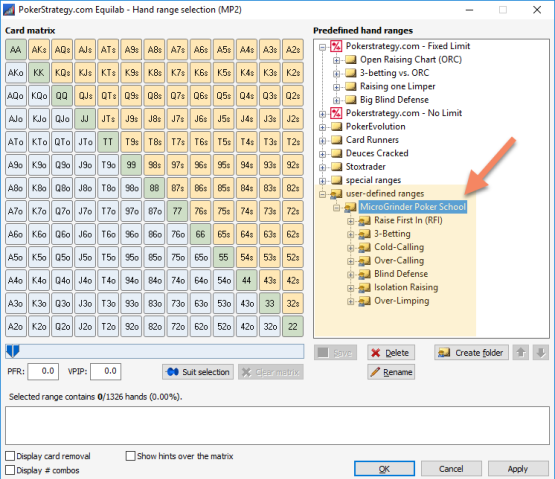Toggle Show hints over the matrix
Image resolution: width=555 pixels, height=479 pixels.
click(x=131, y=456)
